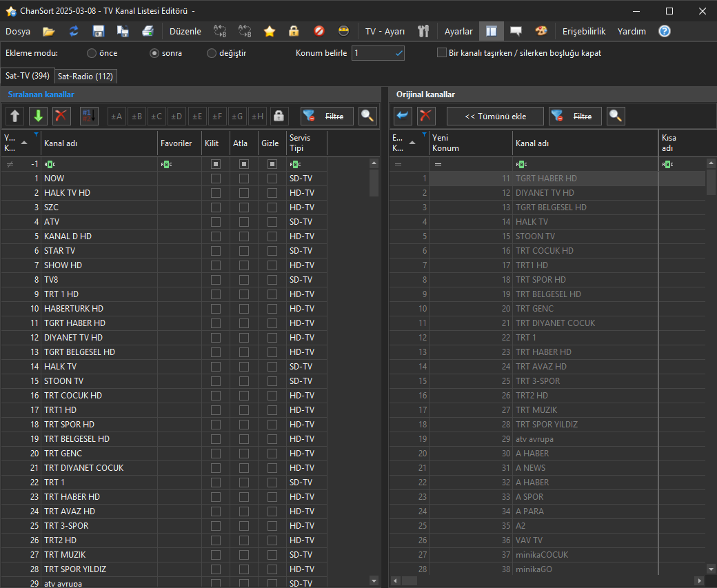Click the TV settings tools icon

(x=423, y=31)
